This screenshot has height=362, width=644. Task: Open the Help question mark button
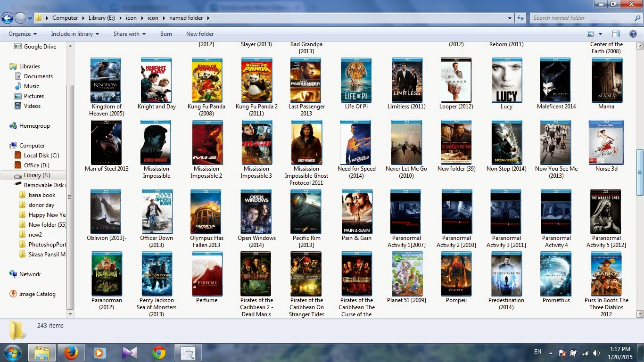pyautogui.click(x=634, y=34)
